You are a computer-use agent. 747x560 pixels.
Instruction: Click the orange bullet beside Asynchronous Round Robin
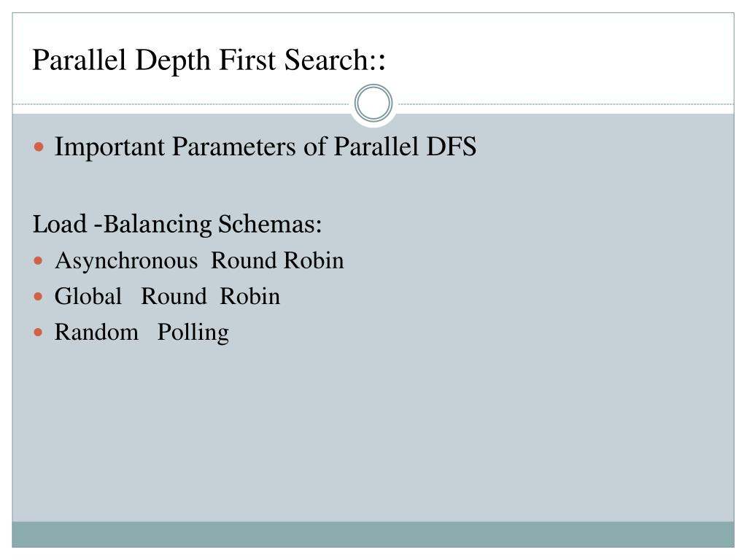coord(39,261)
